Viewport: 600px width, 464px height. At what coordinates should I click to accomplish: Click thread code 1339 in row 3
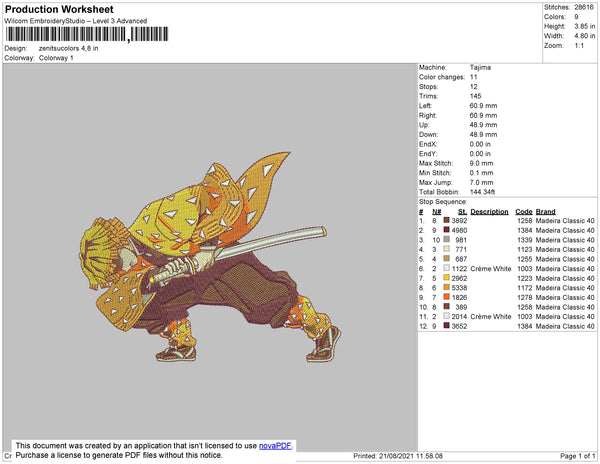coord(525,240)
